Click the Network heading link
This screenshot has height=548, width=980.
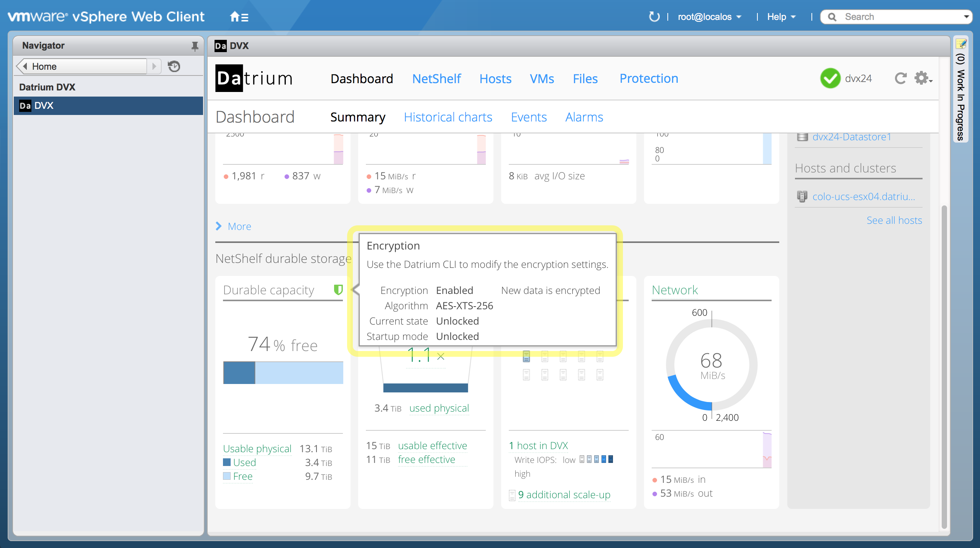[x=675, y=290]
